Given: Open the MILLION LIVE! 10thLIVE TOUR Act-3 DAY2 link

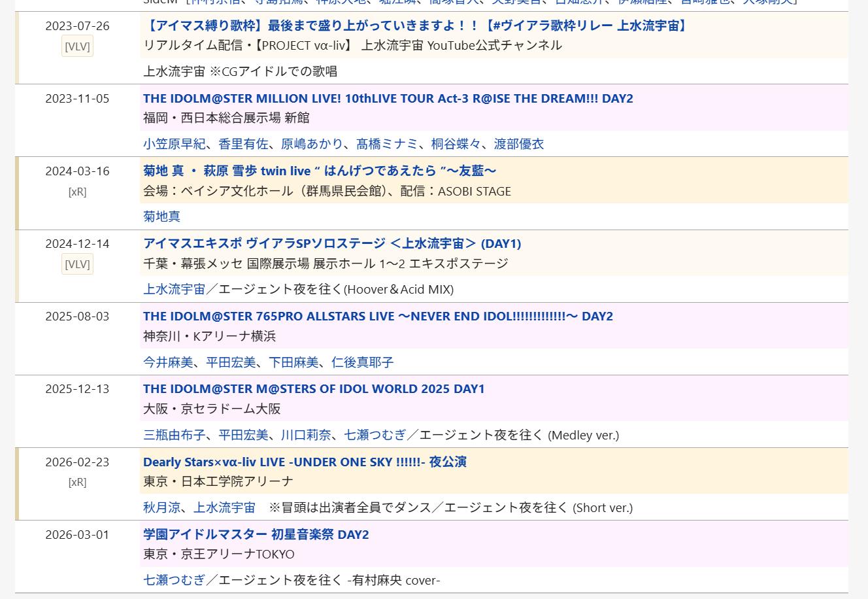Looking at the screenshot, I should tap(388, 99).
